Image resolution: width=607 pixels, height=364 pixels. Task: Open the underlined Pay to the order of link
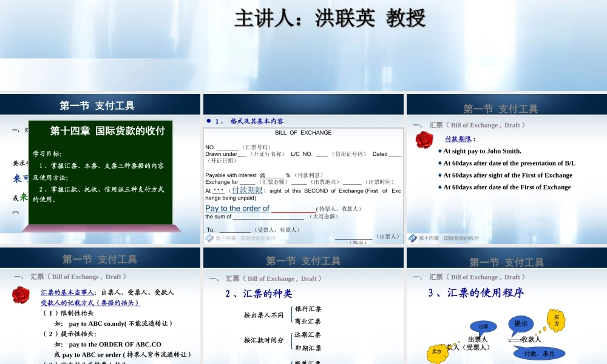pos(237,208)
